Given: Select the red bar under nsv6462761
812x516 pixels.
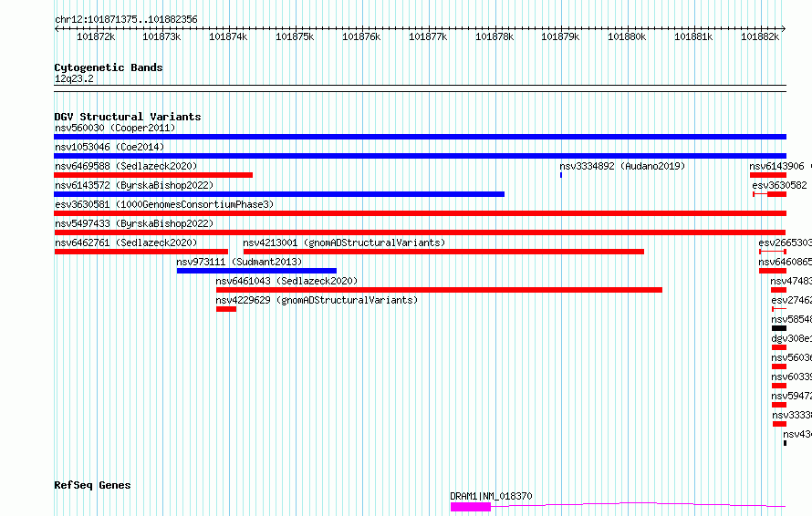Looking at the screenshot, I should point(141,252).
